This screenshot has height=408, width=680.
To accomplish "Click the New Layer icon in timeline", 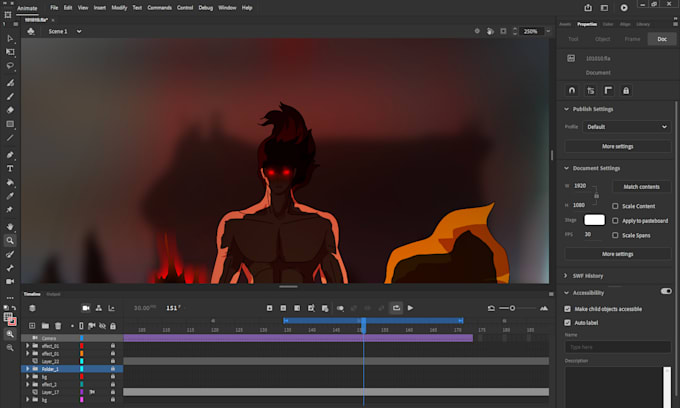I will click(32, 326).
